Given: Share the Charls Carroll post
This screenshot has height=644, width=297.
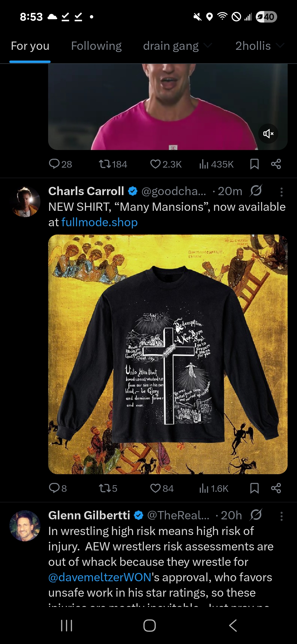Looking at the screenshot, I should (276, 488).
